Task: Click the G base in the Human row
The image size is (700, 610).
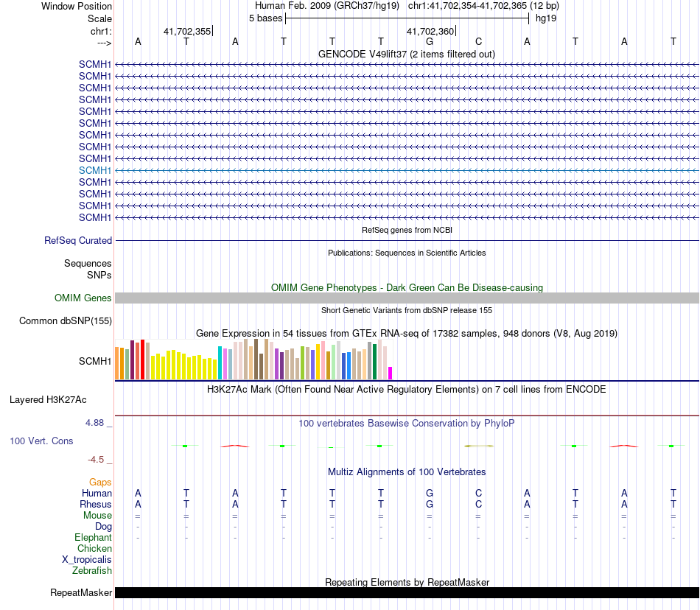Action: 430,493
